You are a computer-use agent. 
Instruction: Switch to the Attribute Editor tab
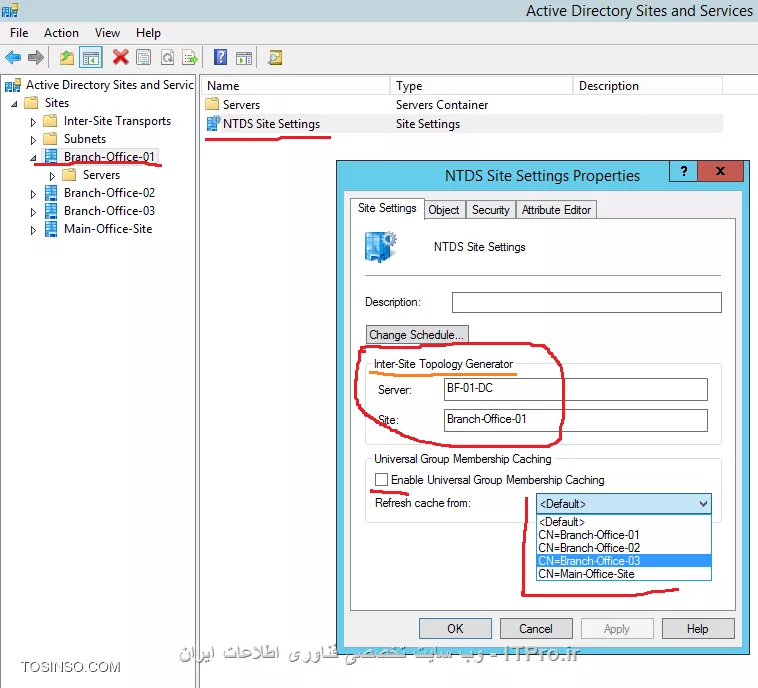(x=556, y=210)
